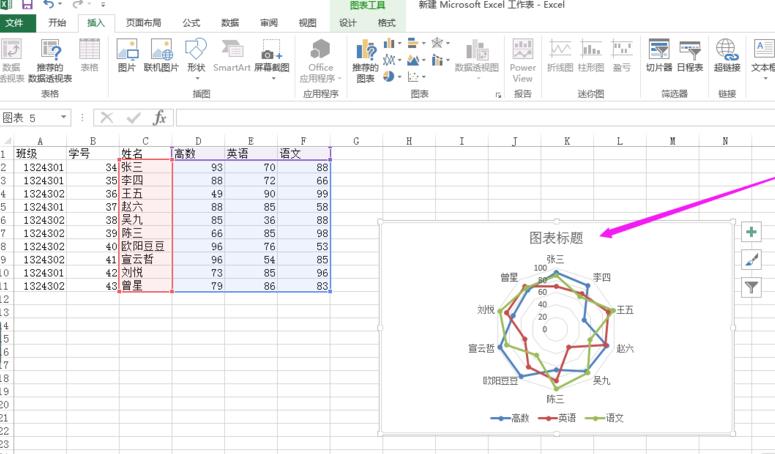Click the formula bar input field

tap(475, 118)
